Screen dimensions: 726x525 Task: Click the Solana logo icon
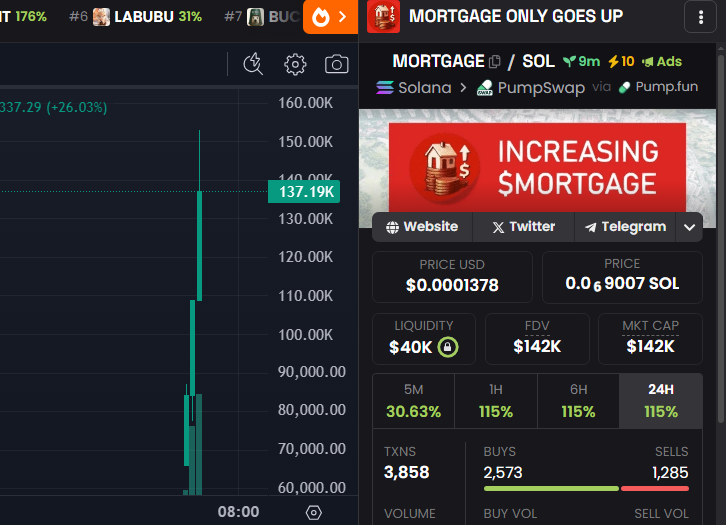tap(385, 88)
